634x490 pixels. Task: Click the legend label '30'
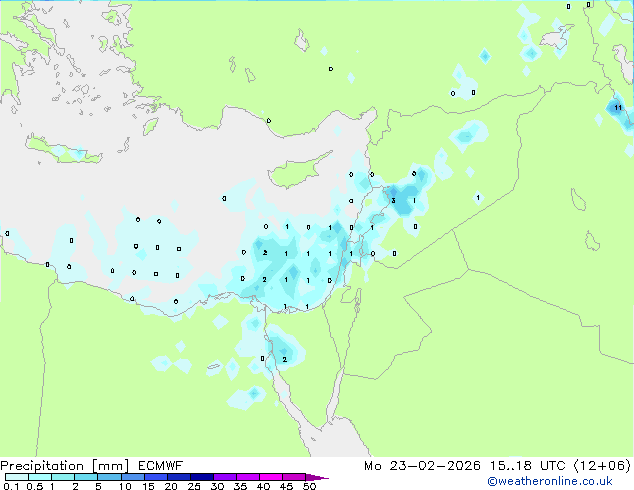[217, 486]
